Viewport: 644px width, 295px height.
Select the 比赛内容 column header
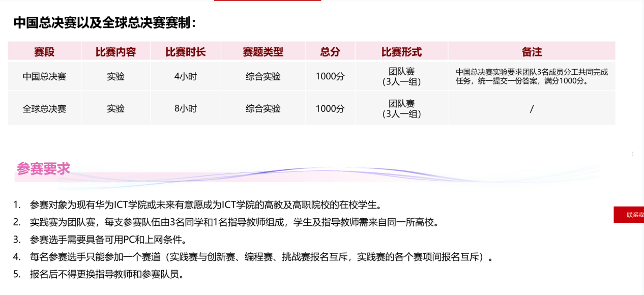coord(115,51)
